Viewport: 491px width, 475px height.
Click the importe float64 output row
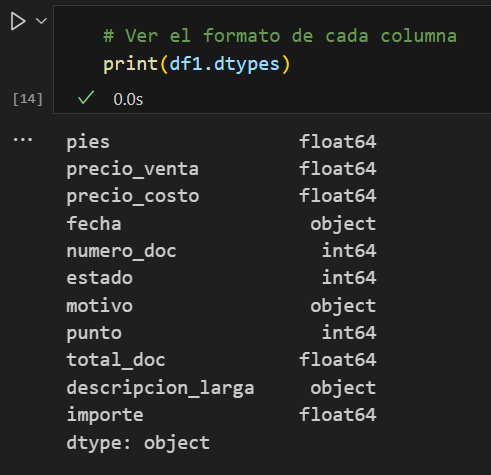click(221, 415)
